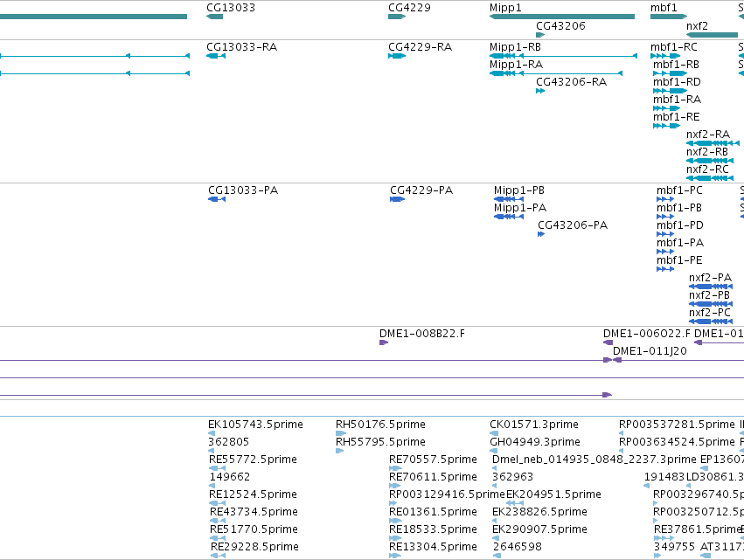The width and height of the screenshot is (744, 560).
Task: Select transcript Mipp1-RA label
Action: tap(516, 64)
